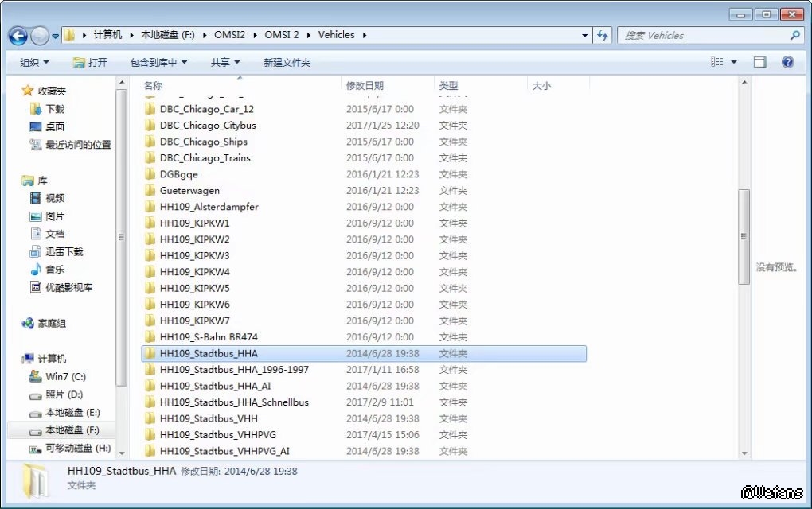Open Help with the question mark icon
Viewport: 812px width, 509px height.
(x=787, y=62)
